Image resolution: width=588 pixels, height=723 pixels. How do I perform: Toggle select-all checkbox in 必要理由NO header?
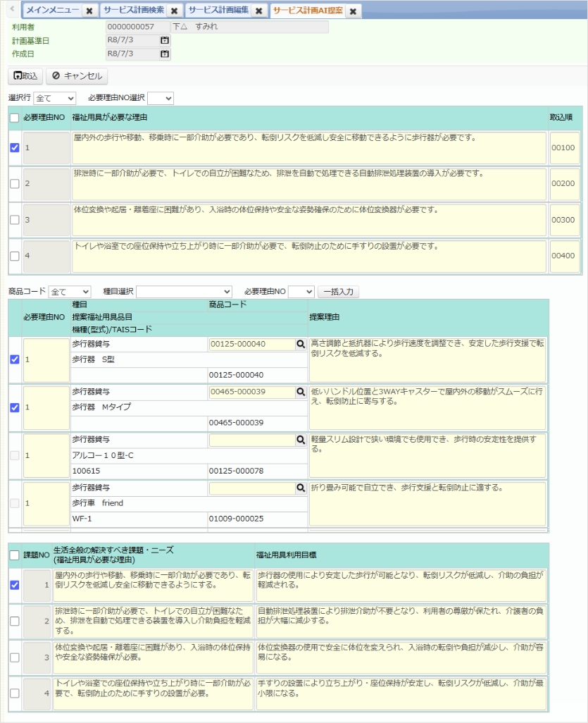(15, 118)
